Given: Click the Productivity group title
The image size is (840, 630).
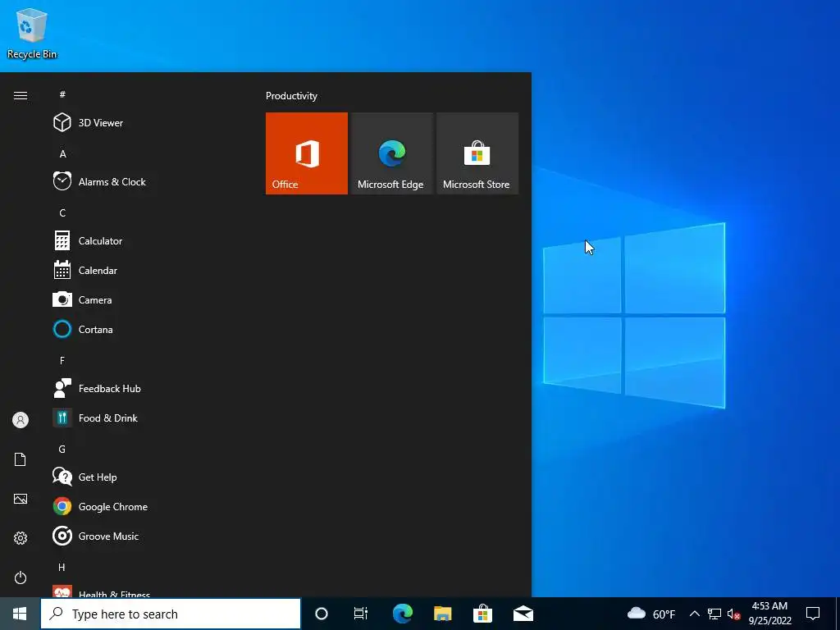Looking at the screenshot, I should 291,96.
